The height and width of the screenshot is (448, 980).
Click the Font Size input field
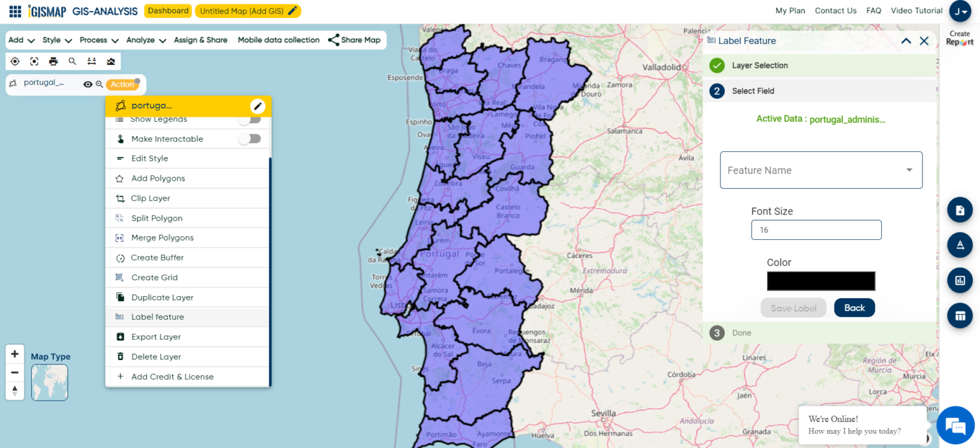coord(816,230)
